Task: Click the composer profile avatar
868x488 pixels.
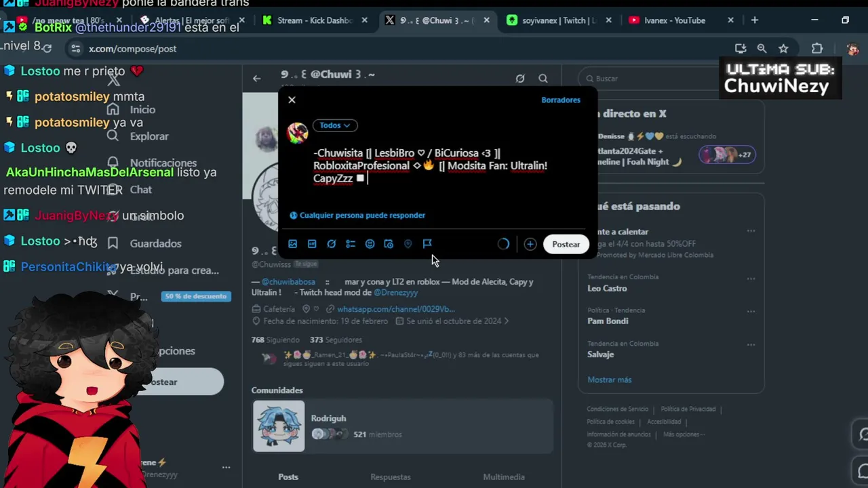Action: [297, 133]
